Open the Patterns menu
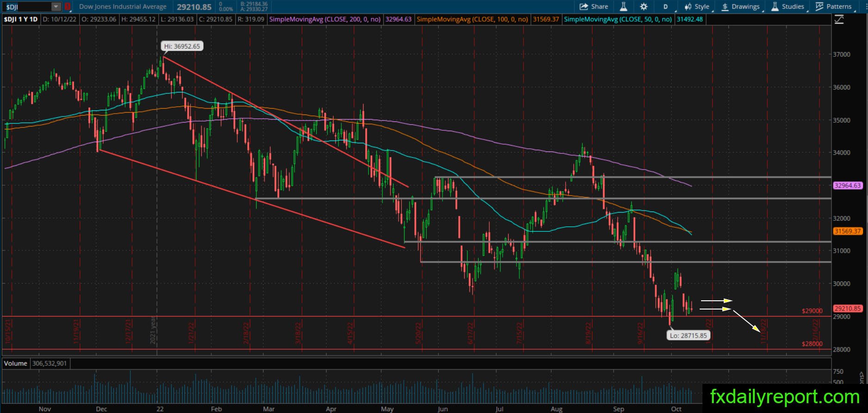Screen dimensions: 868x413 pyautogui.click(x=834, y=6)
